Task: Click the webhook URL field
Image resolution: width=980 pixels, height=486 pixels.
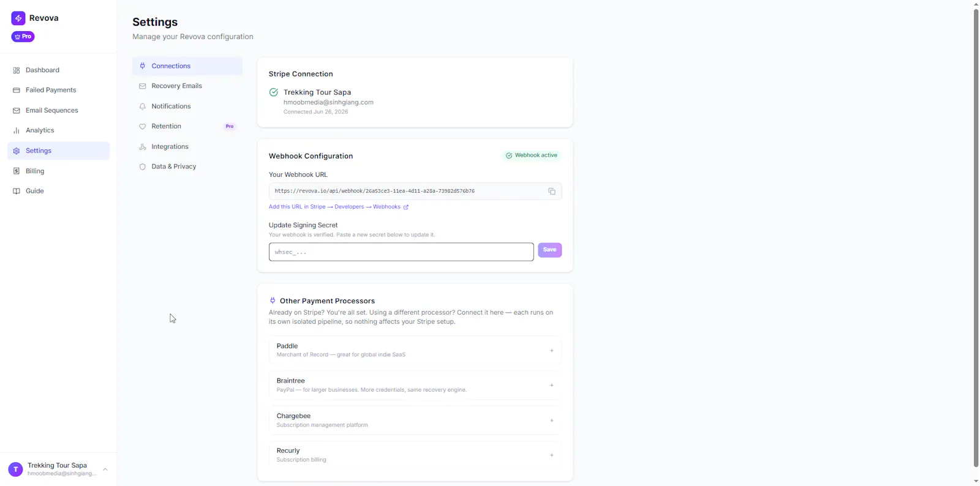Action: tap(415, 191)
